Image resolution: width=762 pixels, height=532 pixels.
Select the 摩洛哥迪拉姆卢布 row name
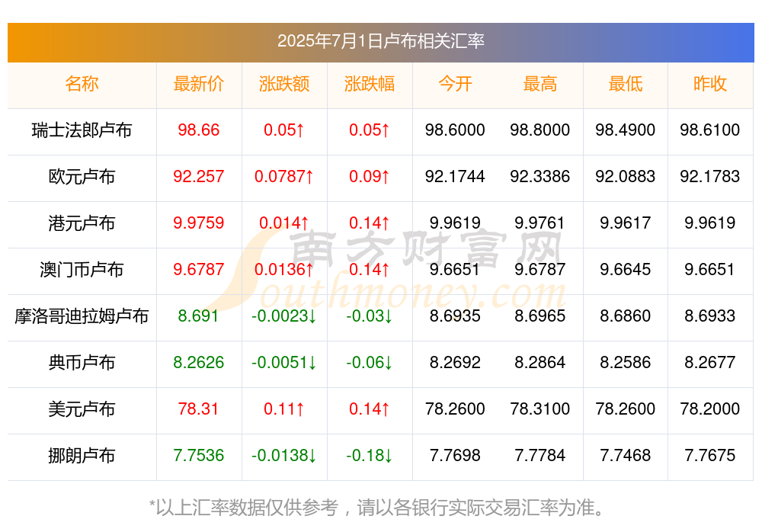(x=82, y=316)
